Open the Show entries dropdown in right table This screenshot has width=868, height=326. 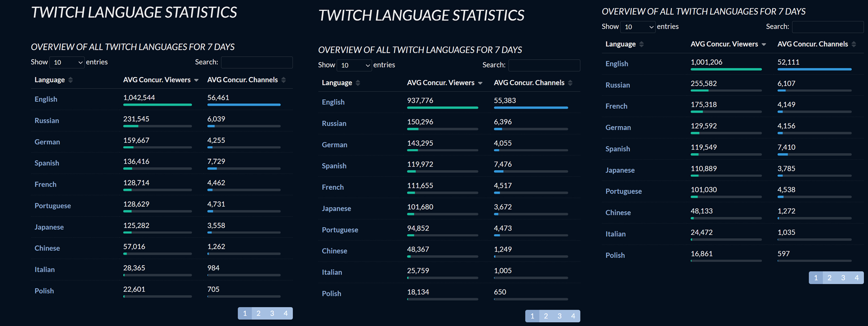coord(638,26)
